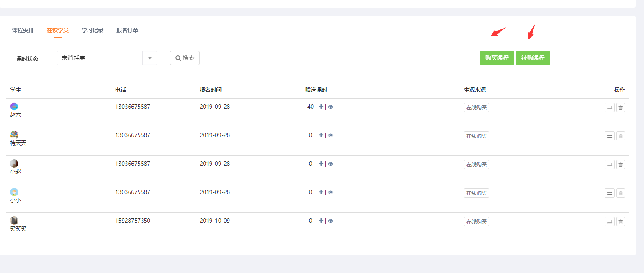Open 小赵 avatar image
The width and height of the screenshot is (644, 273).
[14, 164]
